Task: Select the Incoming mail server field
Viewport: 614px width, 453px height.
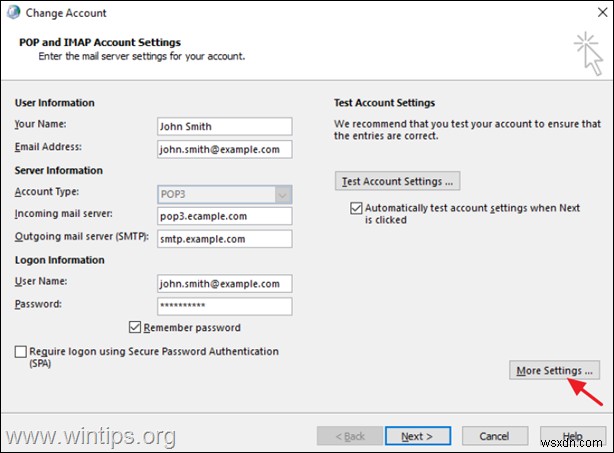Action: 224,216
